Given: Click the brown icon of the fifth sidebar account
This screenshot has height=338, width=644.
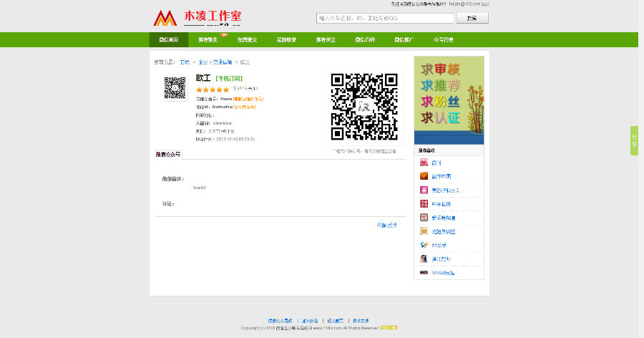Looking at the screenshot, I should point(424,218).
